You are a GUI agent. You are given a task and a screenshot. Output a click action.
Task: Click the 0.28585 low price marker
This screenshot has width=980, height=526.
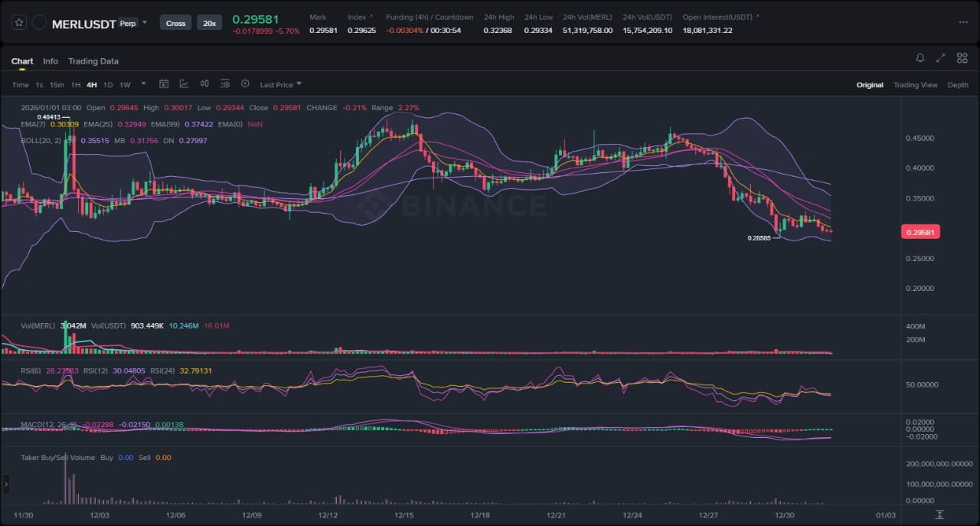(x=759, y=238)
